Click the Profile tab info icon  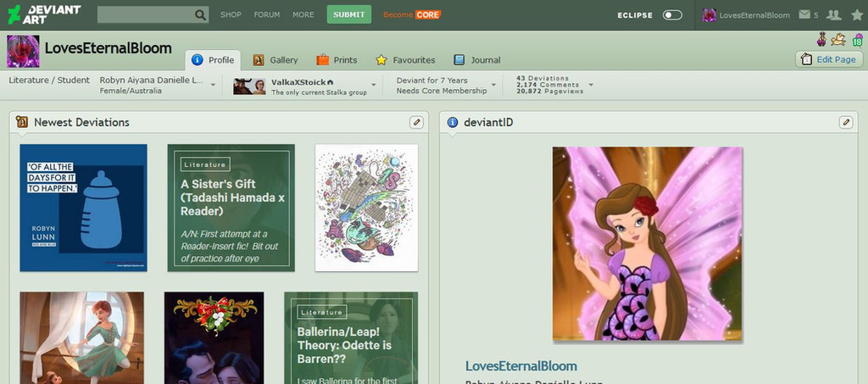coord(197,59)
